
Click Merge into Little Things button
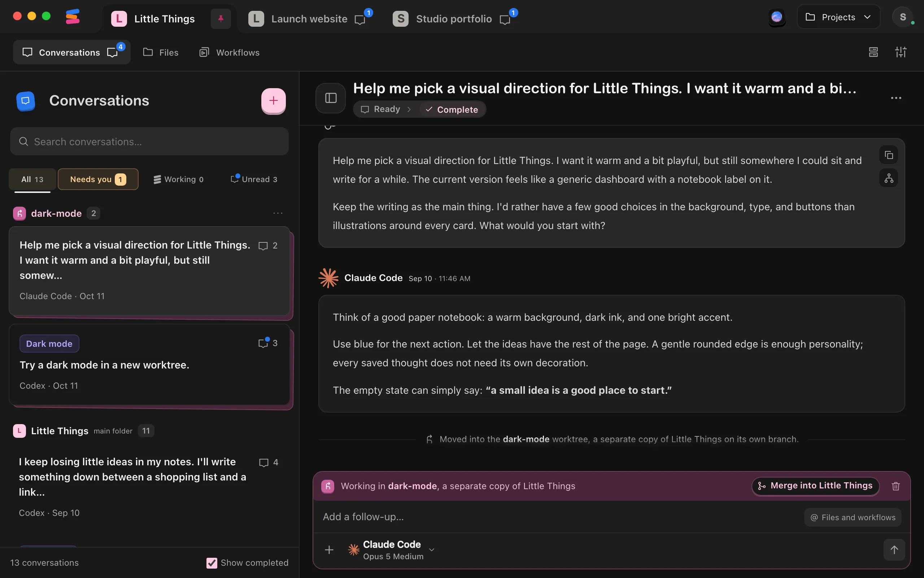tap(816, 486)
